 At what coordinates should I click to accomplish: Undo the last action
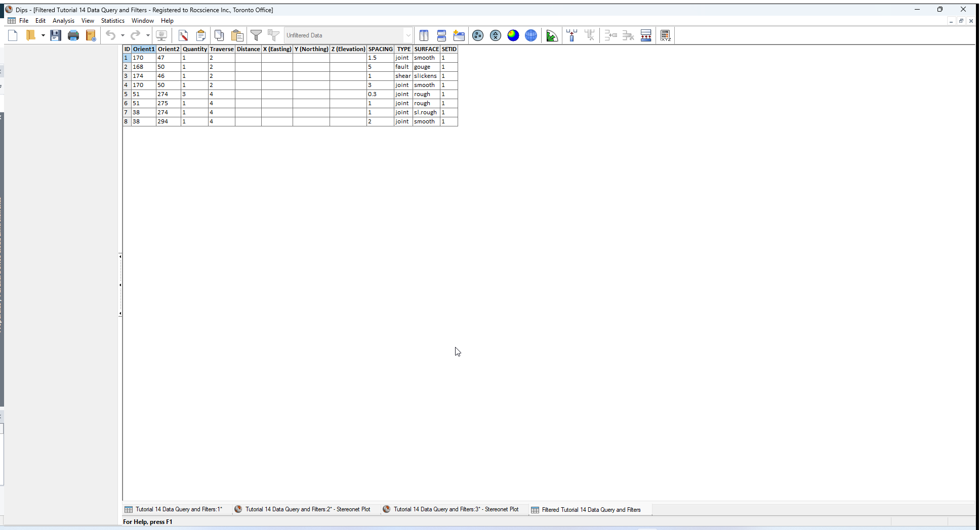pyautogui.click(x=111, y=35)
